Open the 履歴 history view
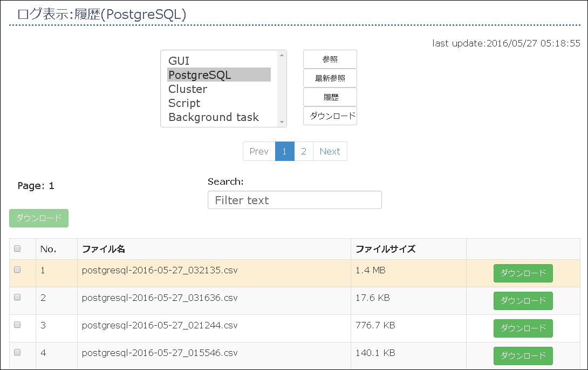588x370 pixels. point(330,97)
